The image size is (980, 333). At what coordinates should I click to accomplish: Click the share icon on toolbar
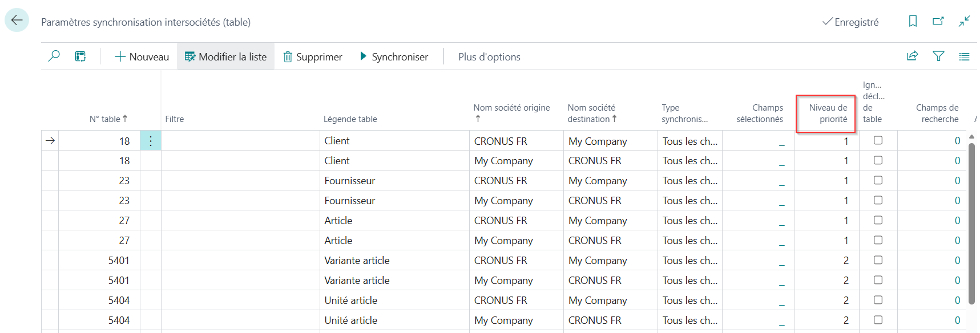pos(913,56)
